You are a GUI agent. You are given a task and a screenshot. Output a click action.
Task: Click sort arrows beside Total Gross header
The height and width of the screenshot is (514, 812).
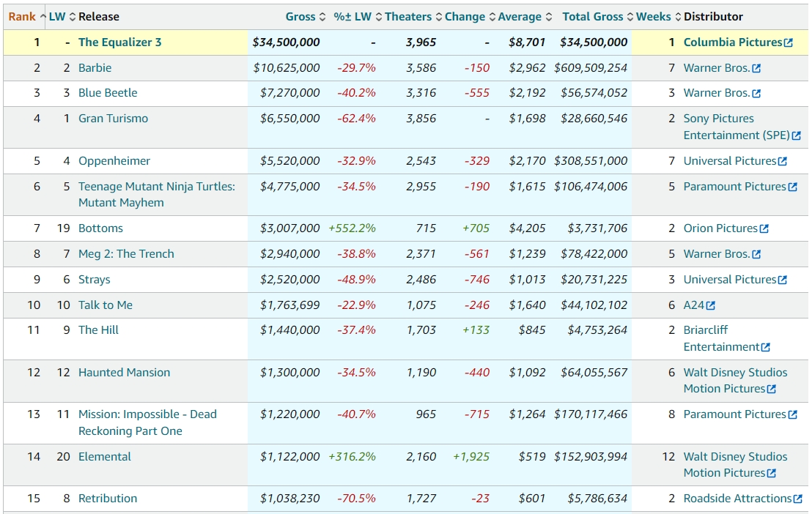click(x=630, y=17)
